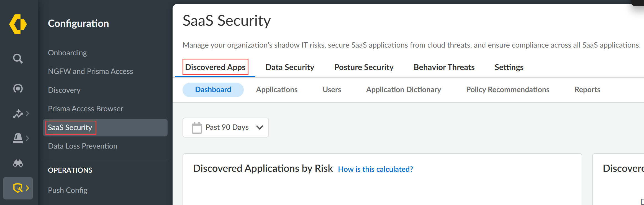
Task: Expand the Activity section chevron in sidebar
Action: (x=28, y=113)
